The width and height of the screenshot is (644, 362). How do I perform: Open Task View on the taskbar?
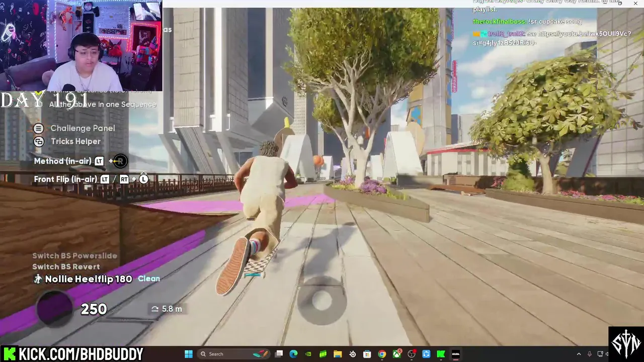tap(279, 354)
